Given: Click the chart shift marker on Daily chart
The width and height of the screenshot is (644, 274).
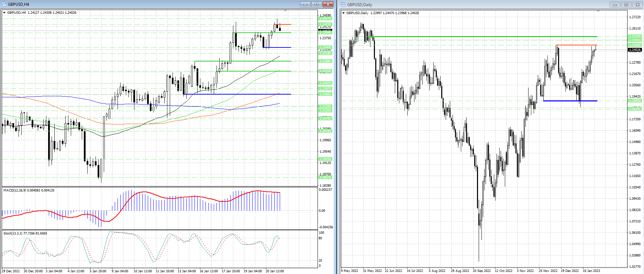Looking at the screenshot, I should (x=598, y=12).
